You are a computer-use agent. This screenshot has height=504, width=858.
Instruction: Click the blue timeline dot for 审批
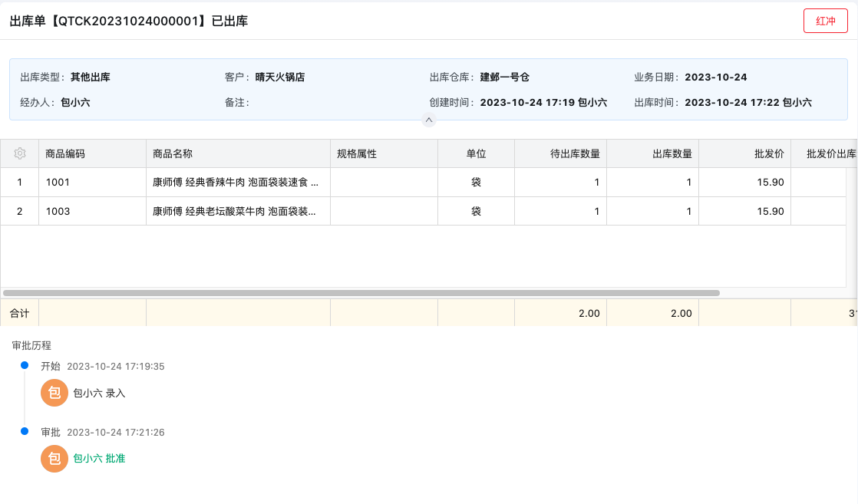click(x=25, y=432)
